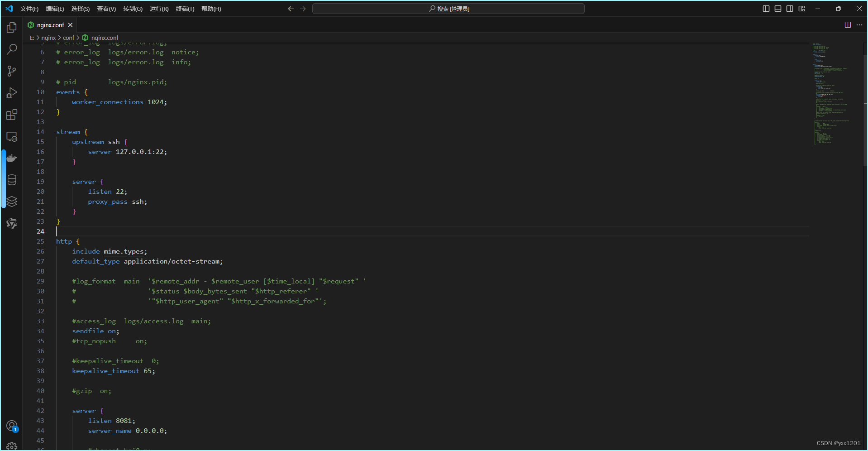Open the Extensions view

[12, 115]
